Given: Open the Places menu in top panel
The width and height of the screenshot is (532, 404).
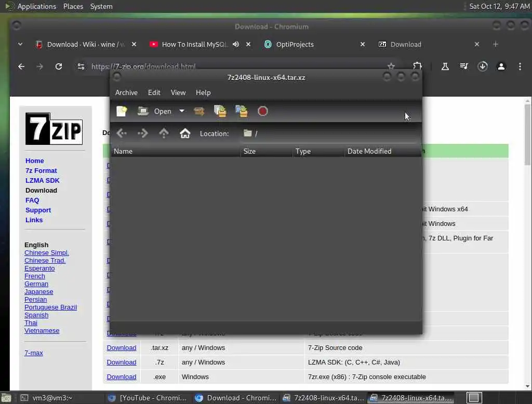Looking at the screenshot, I should click(73, 6).
